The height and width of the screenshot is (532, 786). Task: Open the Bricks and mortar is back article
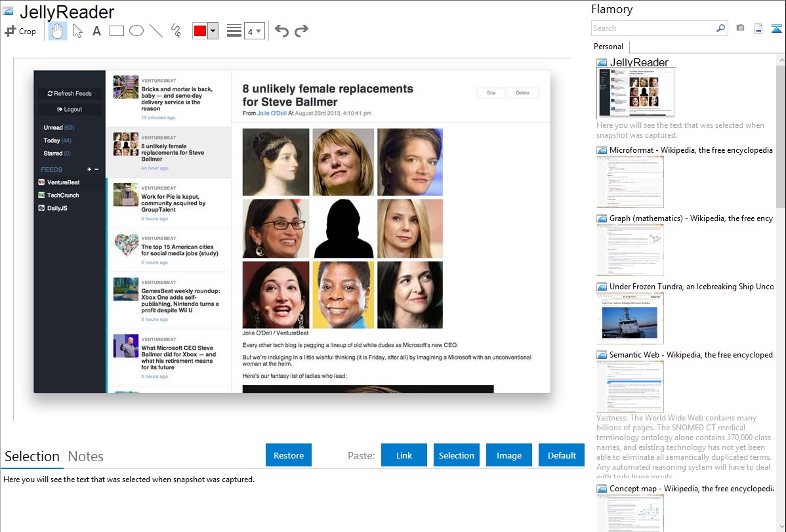click(x=169, y=99)
